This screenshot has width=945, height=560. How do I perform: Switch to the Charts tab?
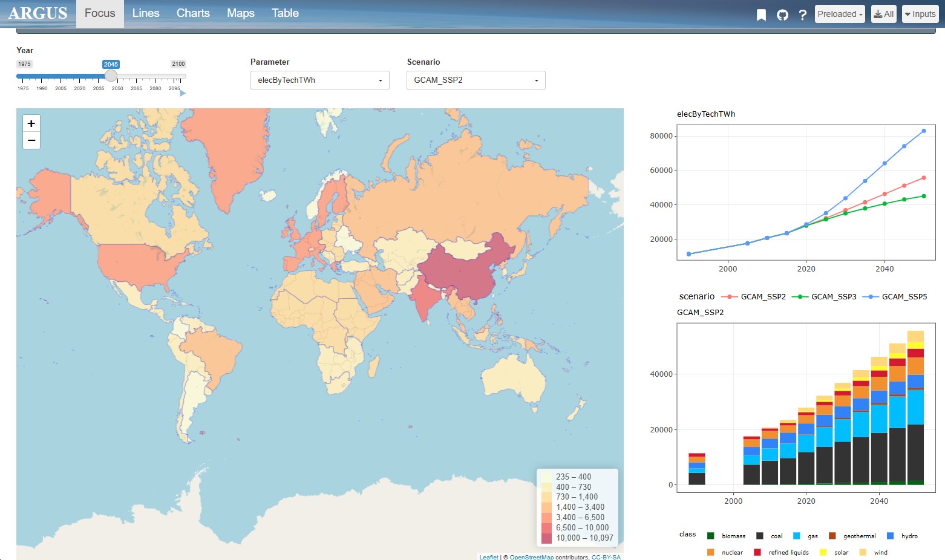(x=193, y=13)
